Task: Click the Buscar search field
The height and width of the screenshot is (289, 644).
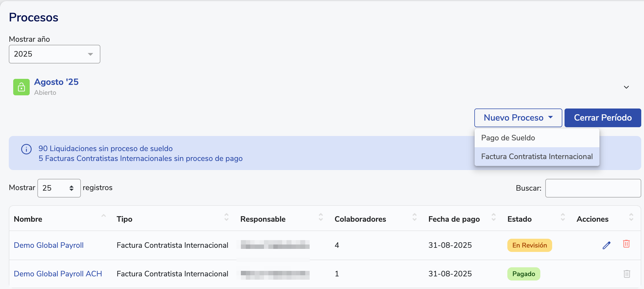Action: 593,188
